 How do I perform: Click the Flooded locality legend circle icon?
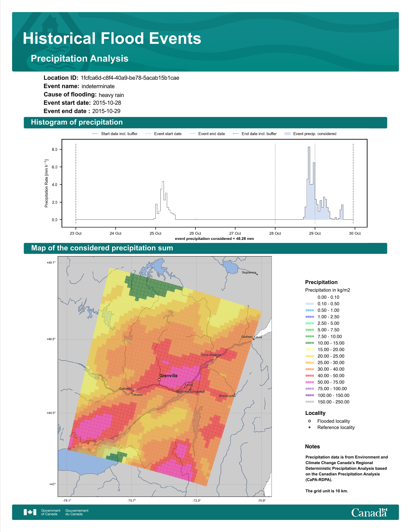tap(309, 421)
